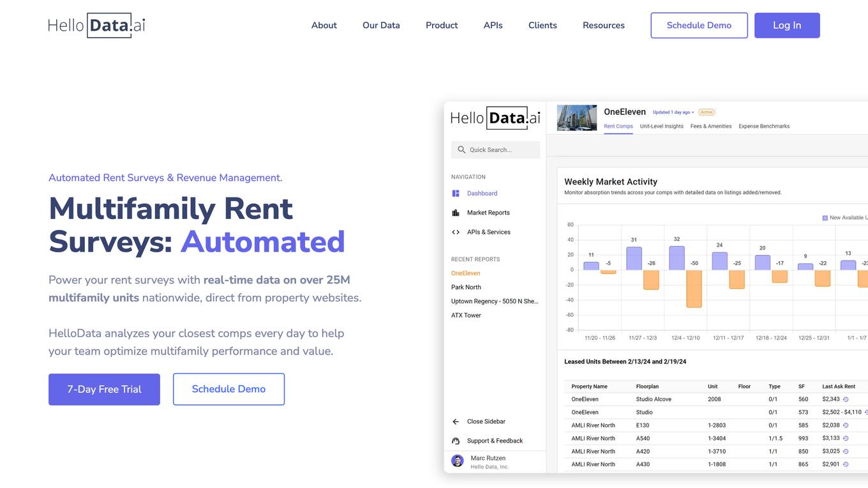
Task: Click the history icon next to $3,133
Action: [x=846, y=438]
